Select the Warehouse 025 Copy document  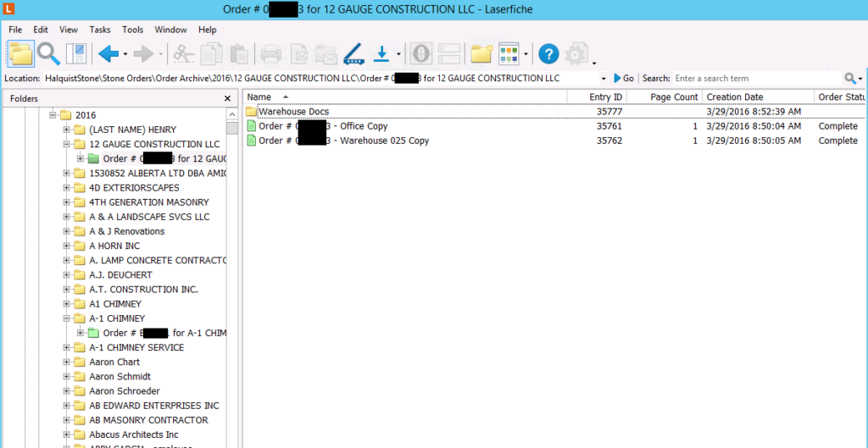554,141
